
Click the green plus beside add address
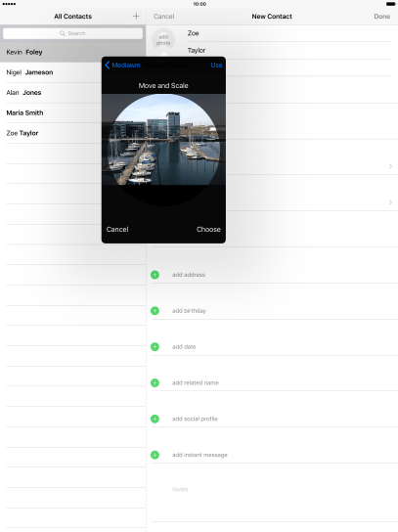point(155,275)
